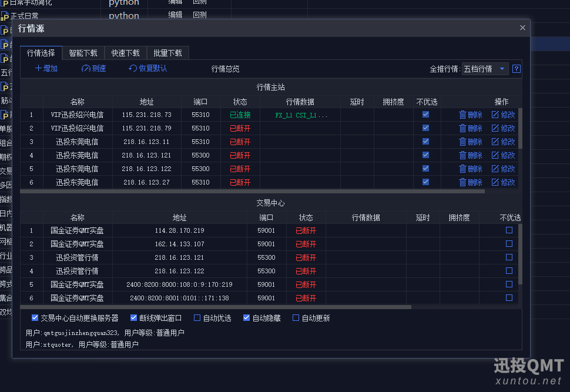This screenshot has height=392, width=570.
Task: Open the 全推行情 五档行情 dropdown
Action: click(x=485, y=69)
